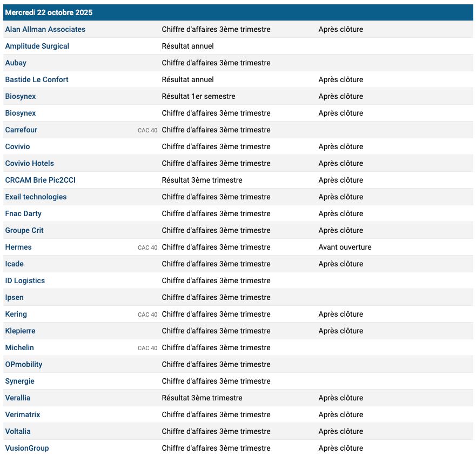476x455 pixels.
Task: Click Après clôture in Kering row
Action: 340,314
